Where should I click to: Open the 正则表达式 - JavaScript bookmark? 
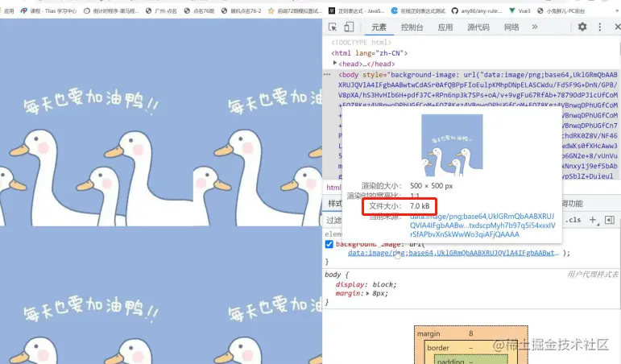click(357, 10)
